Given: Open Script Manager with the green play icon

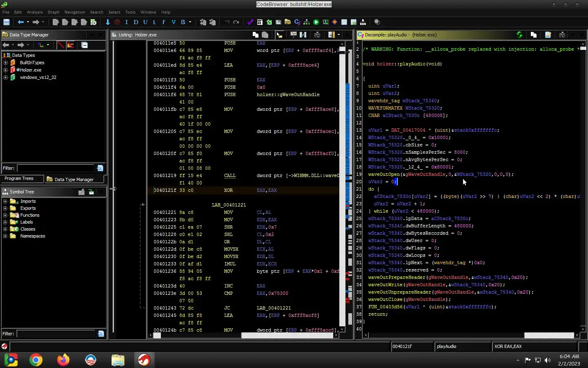Looking at the screenshot, I should click(316, 22).
